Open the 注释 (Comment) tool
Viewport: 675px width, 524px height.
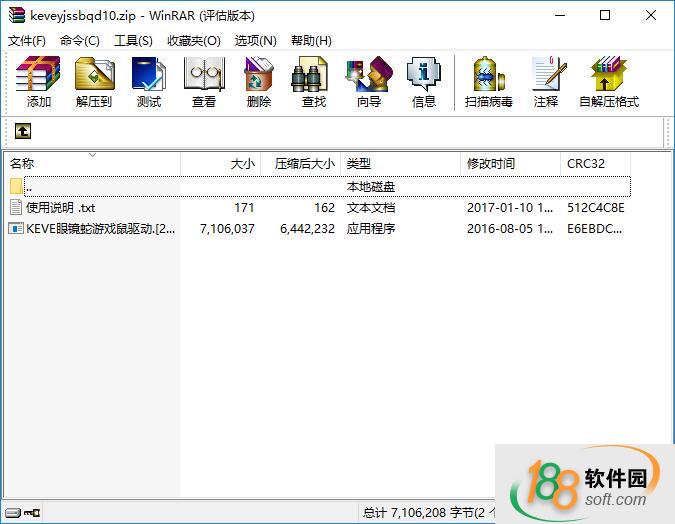point(546,82)
